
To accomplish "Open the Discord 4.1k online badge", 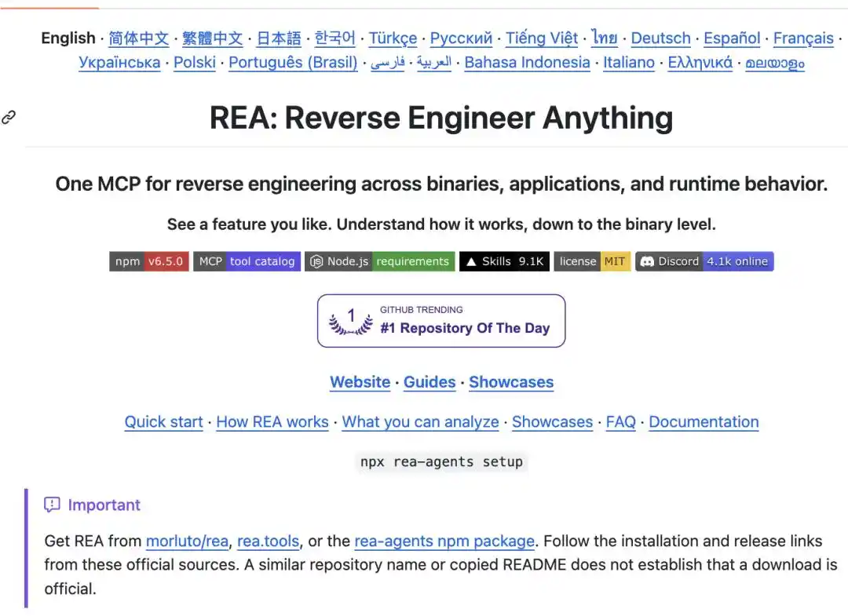I will 704,261.
